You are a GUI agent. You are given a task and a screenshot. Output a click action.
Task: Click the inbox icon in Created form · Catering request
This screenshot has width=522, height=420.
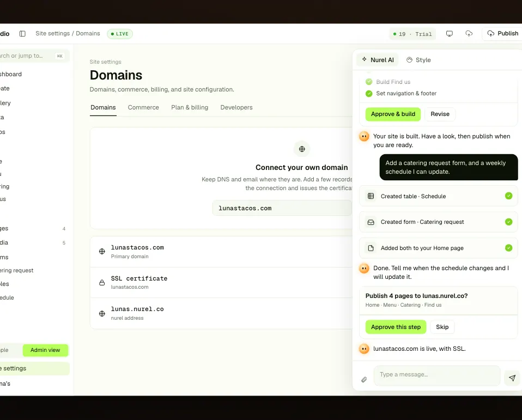tap(371, 222)
